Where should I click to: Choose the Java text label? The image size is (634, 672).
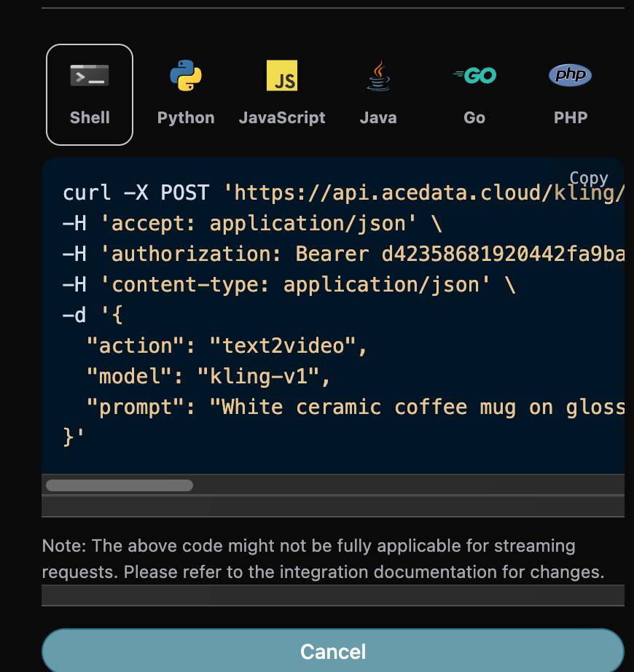click(x=378, y=118)
